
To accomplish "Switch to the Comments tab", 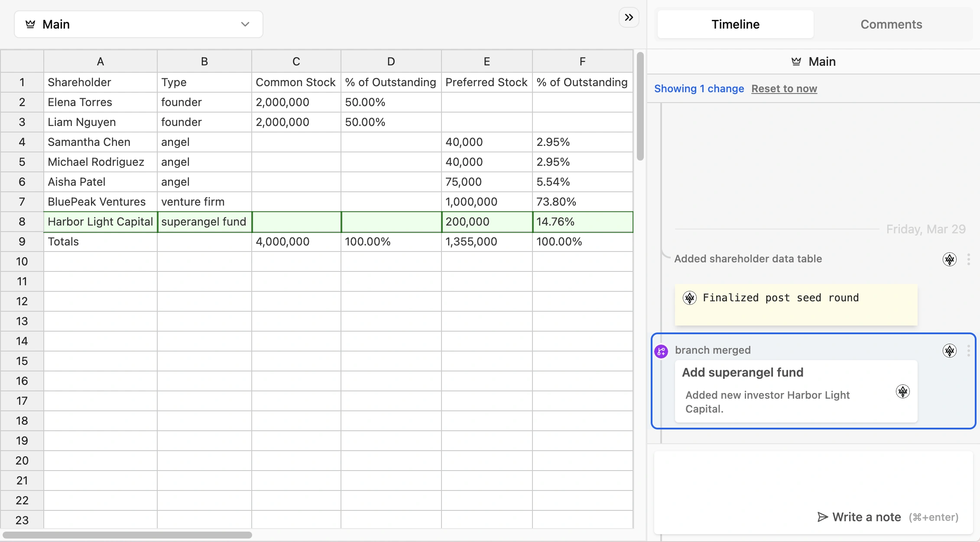I will click(891, 24).
